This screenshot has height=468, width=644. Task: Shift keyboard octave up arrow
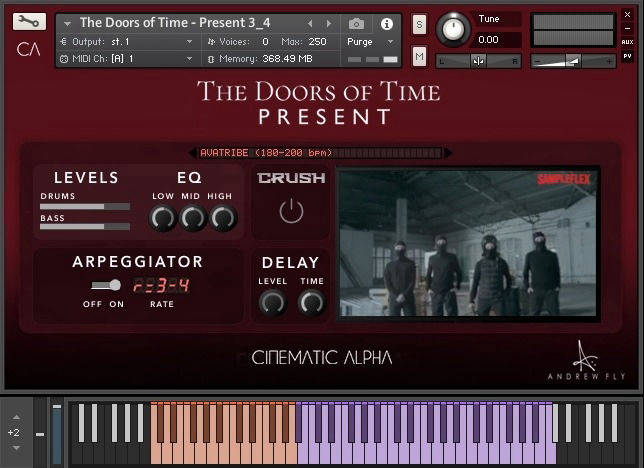pyautogui.click(x=16, y=417)
